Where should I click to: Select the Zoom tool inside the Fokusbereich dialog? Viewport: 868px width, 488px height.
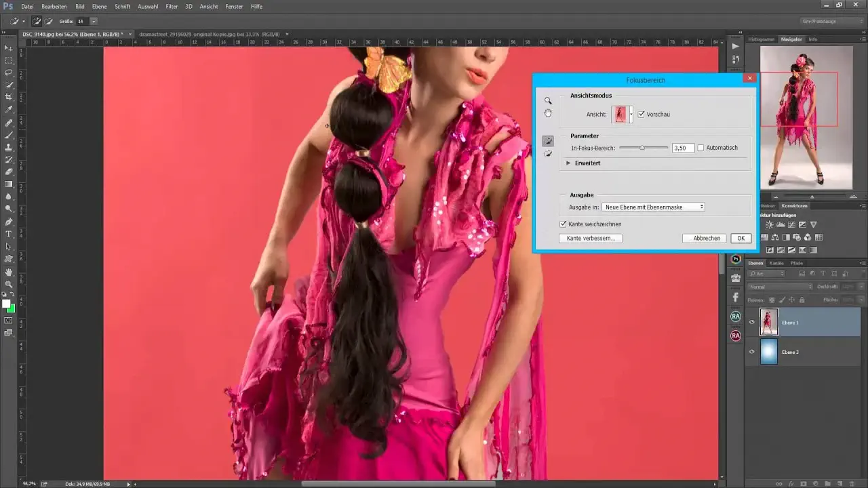pyautogui.click(x=548, y=100)
